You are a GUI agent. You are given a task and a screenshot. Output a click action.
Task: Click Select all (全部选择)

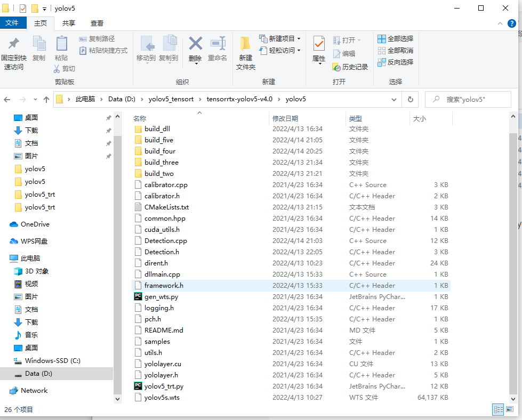coord(396,38)
